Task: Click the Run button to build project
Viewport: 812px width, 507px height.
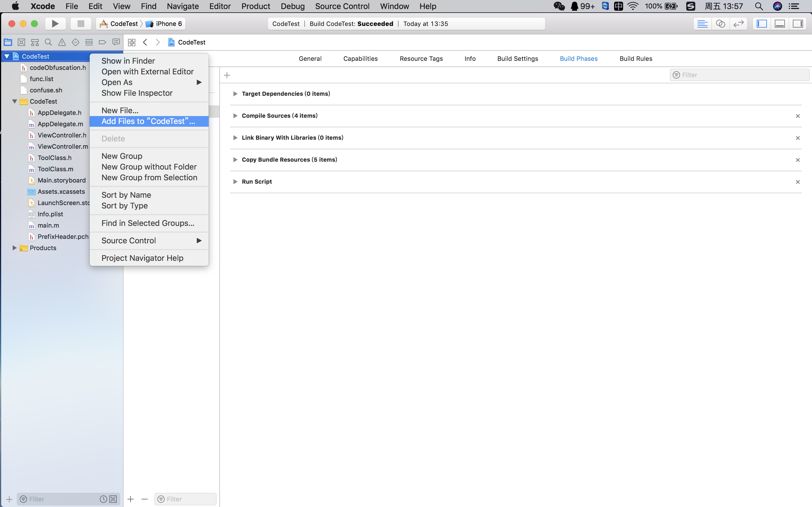Action: tap(55, 23)
